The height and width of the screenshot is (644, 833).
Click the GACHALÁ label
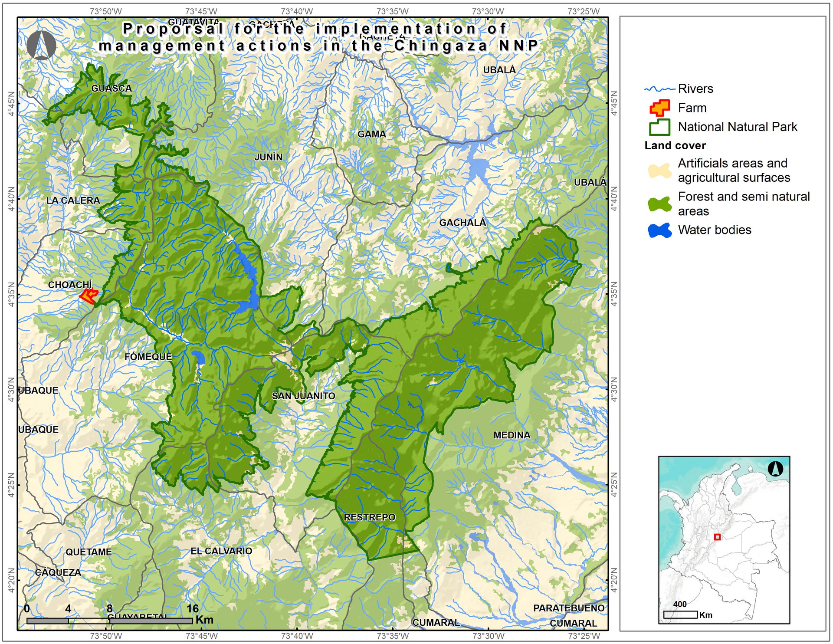click(463, 223)
